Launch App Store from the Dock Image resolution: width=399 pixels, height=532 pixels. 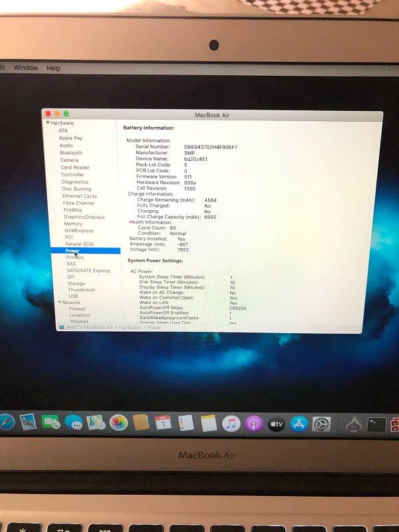tap(299, 424)
